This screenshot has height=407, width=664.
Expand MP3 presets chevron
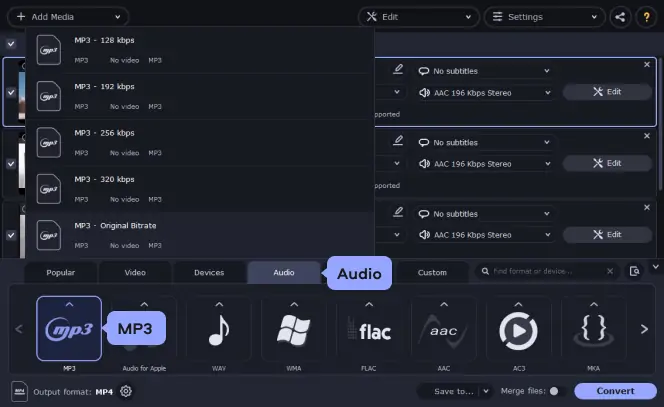coord(69,305)
